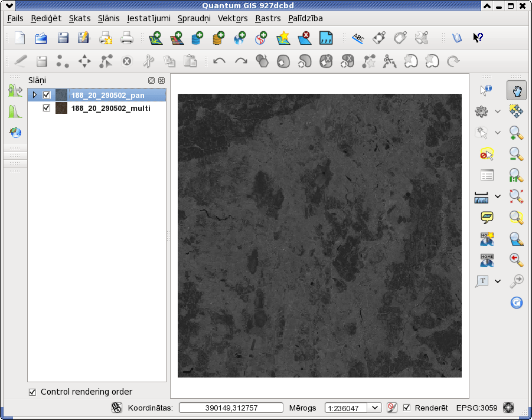Screen dimensions: 532x420
Task: Open the Iestatījumi menu
Action: 149,18
